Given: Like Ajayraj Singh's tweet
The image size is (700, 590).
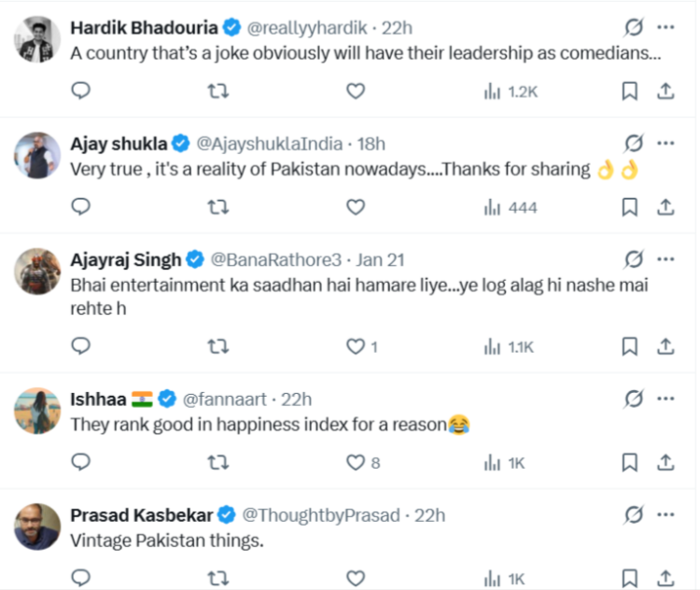Looking at the screenshot, I should pyautogui.click(x=355, y=346).
